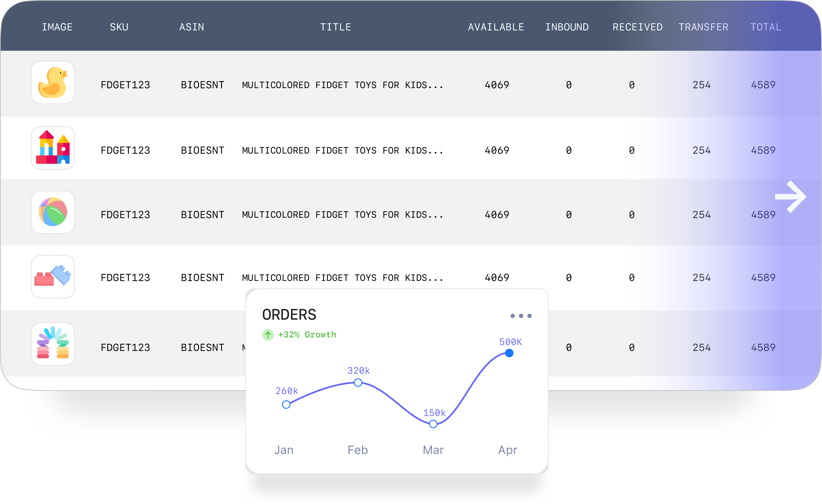The width and height of the screenshot is (822, 504).
Task: Click the white right arrow icon
Action: [790, 197]
